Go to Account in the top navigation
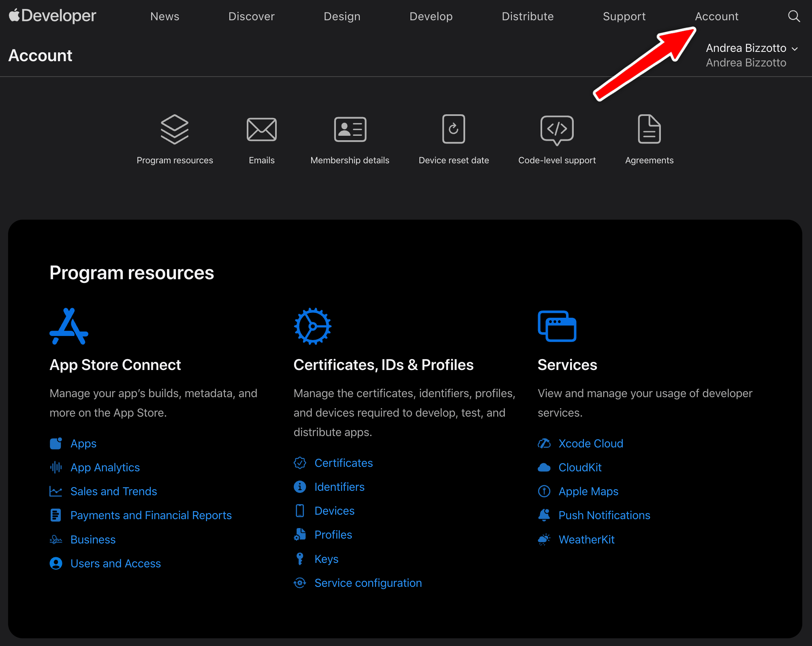 coord(716,16)
